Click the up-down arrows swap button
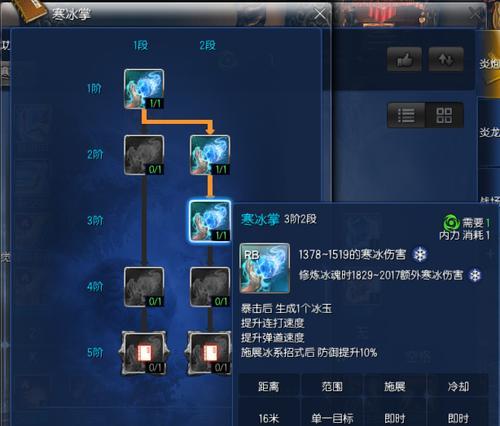500x426 pixels. (446, 59)
